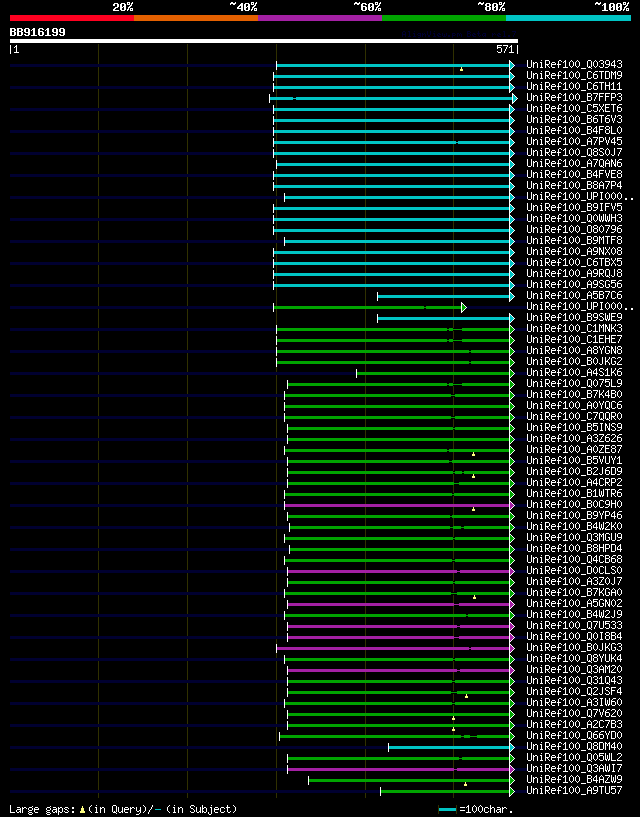Click the UniRef100_Q075L9 label

(x=574, y=383)
